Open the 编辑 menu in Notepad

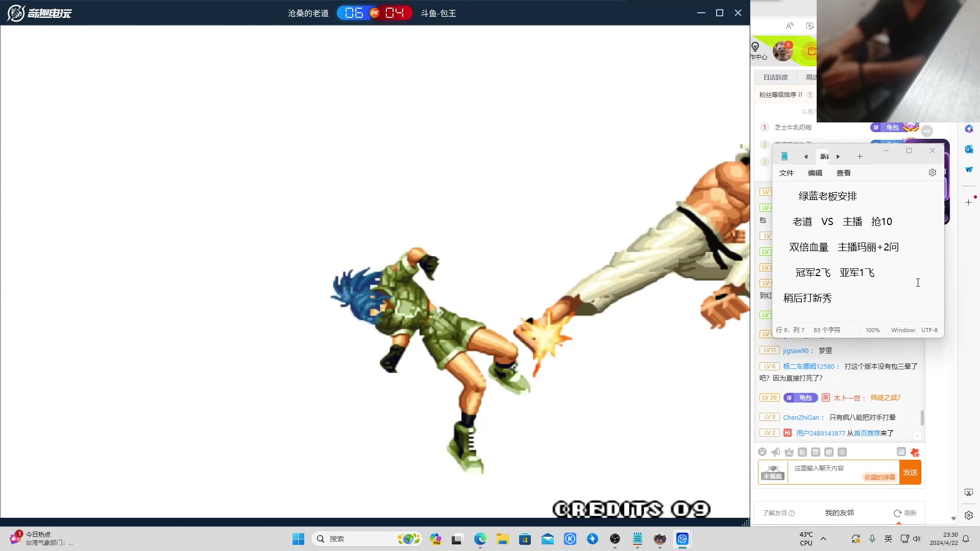point(815,173)
